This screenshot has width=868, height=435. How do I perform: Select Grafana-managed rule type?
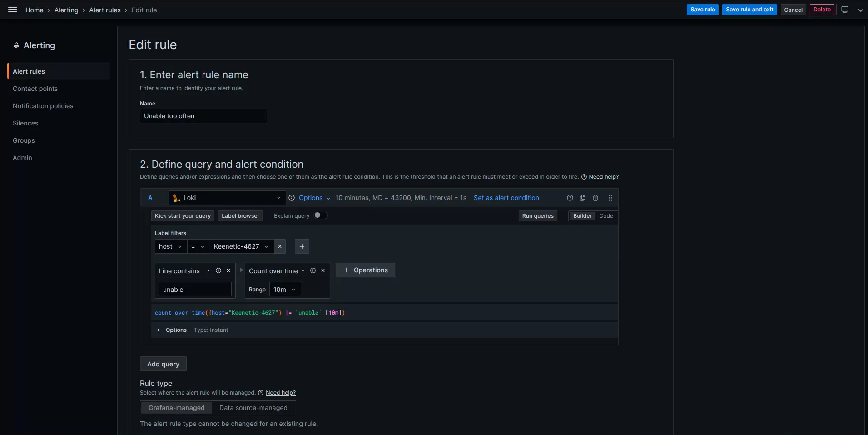pos(176,408)
